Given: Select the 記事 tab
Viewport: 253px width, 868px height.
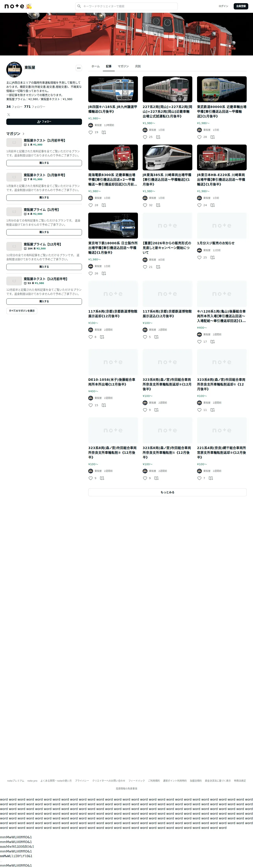Looking at the screenshot, I should pyautogui.click(x=109, y=66).
